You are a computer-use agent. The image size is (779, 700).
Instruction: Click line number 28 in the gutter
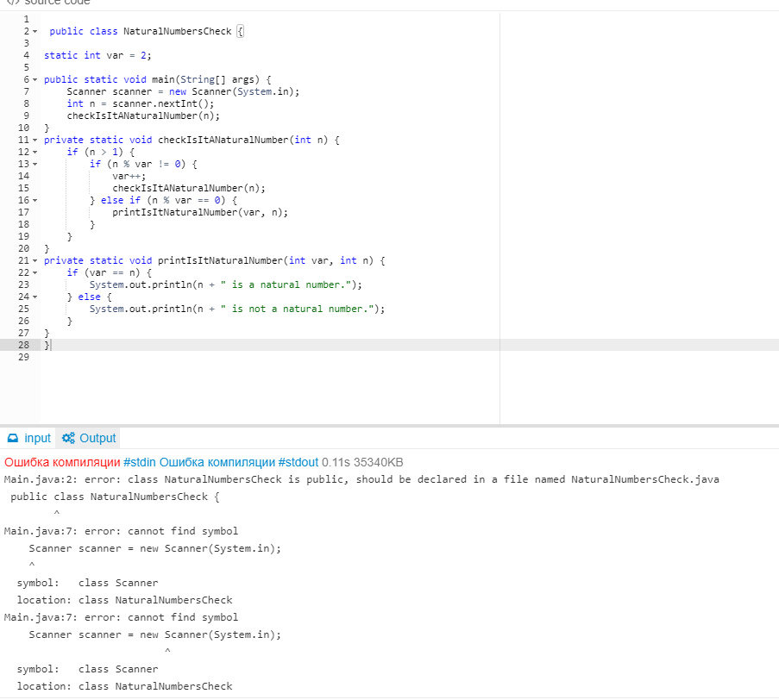tap(24, 345)
